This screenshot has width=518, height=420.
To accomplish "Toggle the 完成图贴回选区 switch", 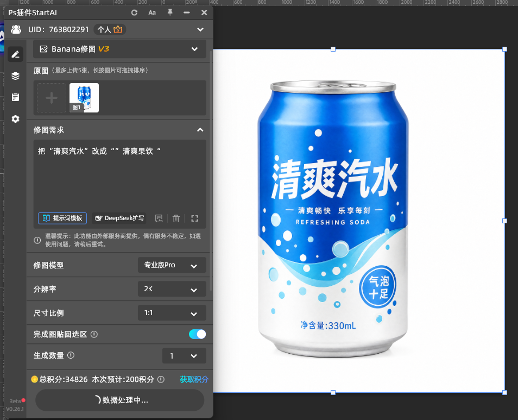I will (197, 334).
